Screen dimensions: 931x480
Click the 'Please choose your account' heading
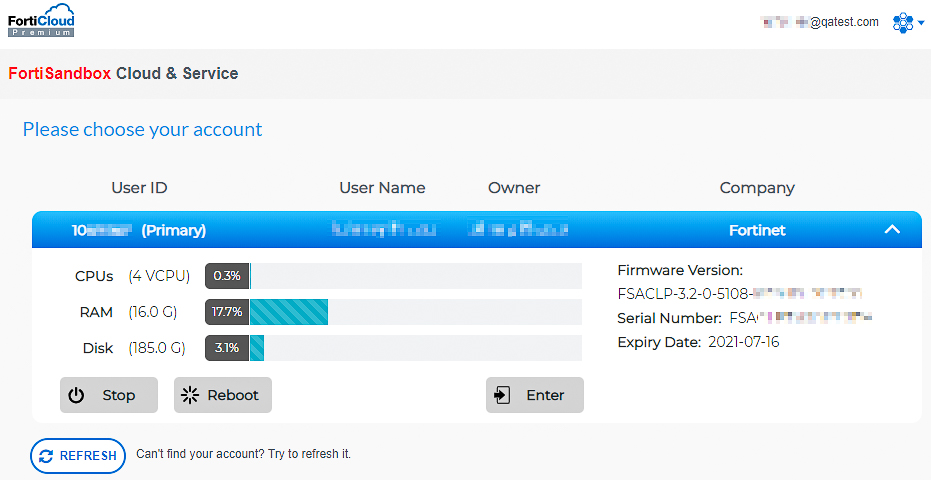pos(142,130)
